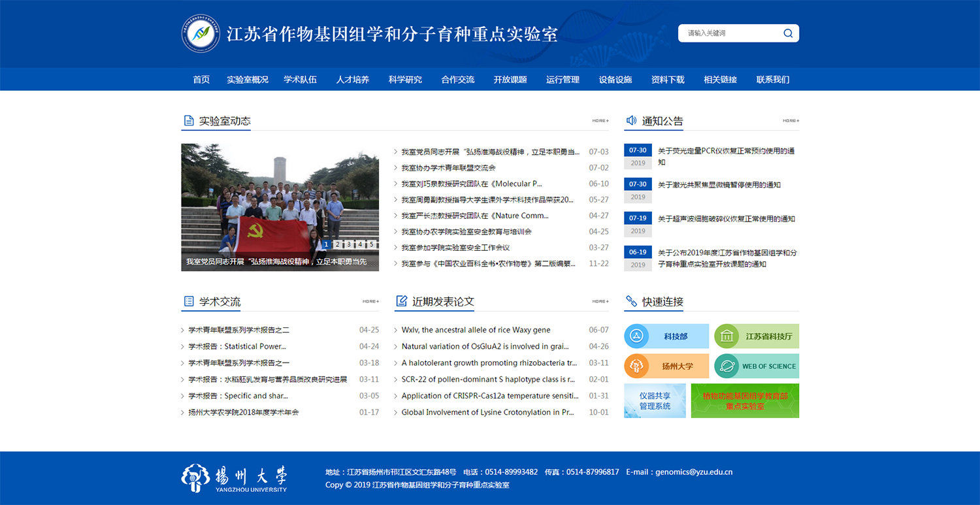Image resolution: width=980 pixels, height=505 pixels.
Task: Focus the keyword search input field
Action: [x=730, y=33]
